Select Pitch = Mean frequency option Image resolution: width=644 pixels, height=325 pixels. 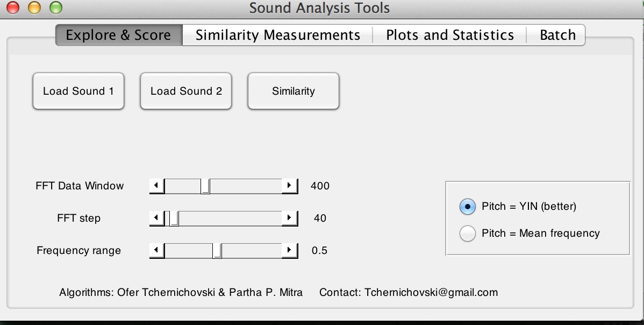click(468, 234)
